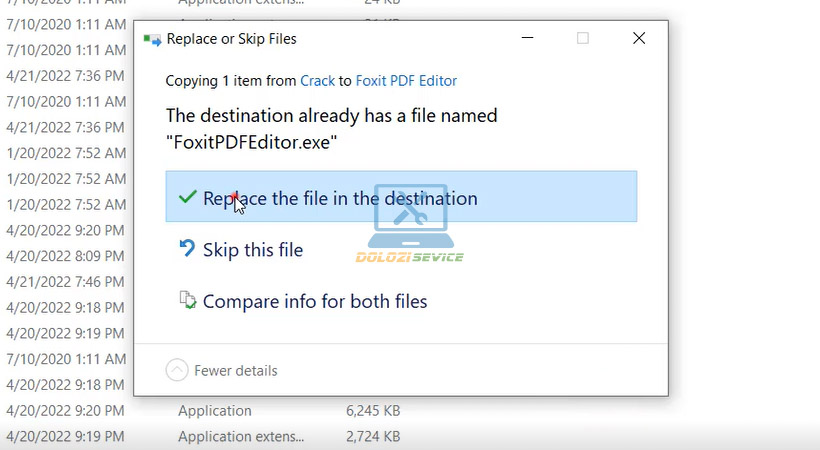Click the copy icon in the dialog title bar

tap(152, 39)
